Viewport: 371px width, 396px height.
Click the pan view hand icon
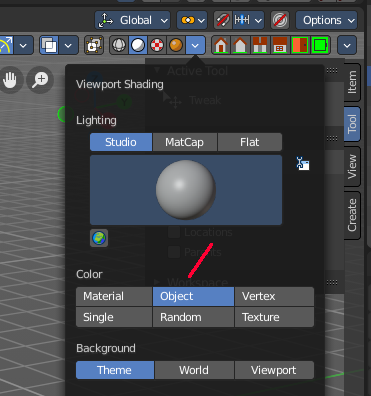coord(10,80)
